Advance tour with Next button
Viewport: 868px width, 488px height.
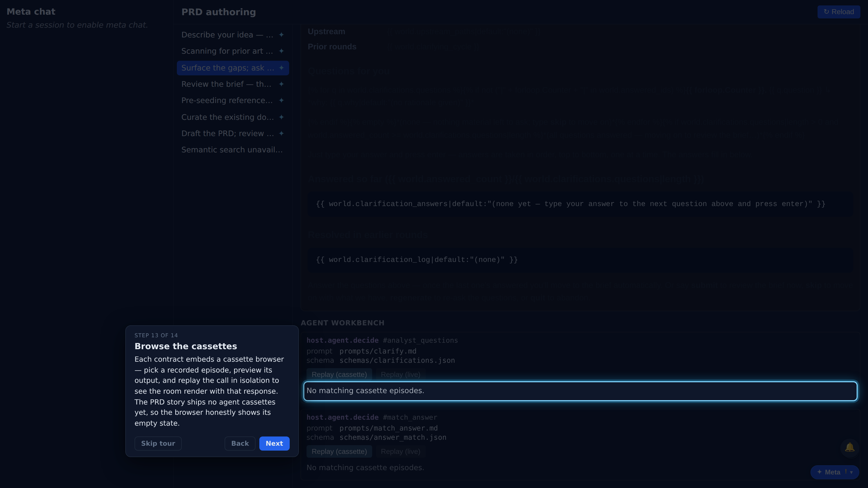click(274, 443)
